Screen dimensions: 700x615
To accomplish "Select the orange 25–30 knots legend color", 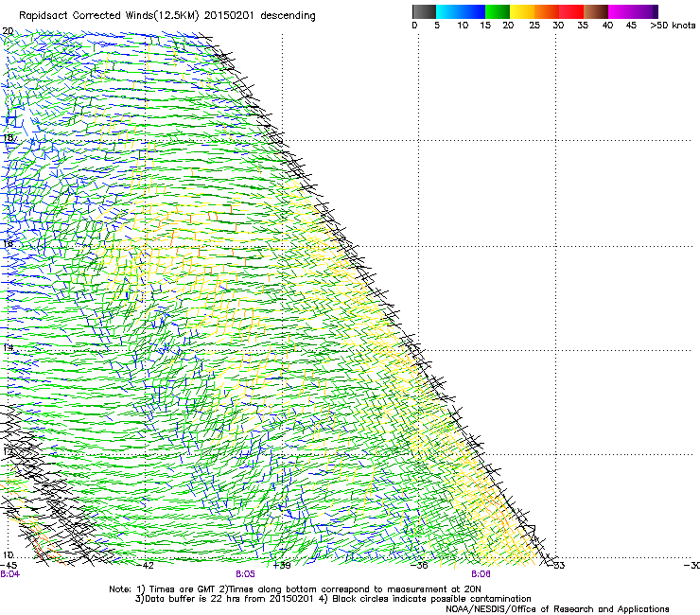I will coord(547,11).
